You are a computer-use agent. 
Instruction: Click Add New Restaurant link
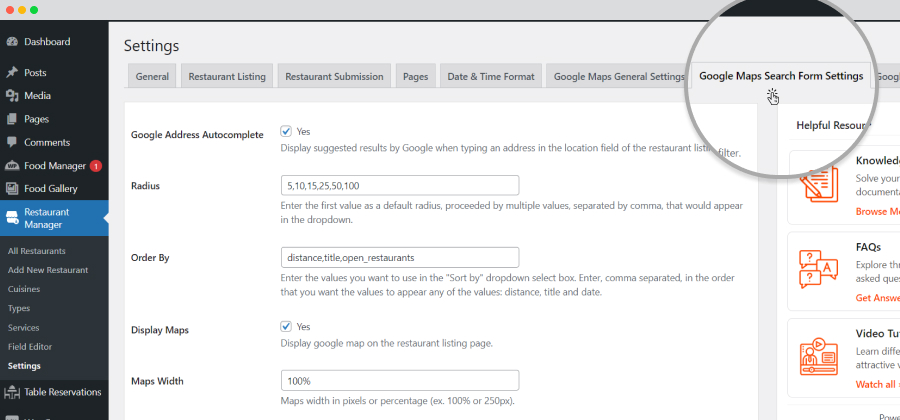click(x=48, y=270)
